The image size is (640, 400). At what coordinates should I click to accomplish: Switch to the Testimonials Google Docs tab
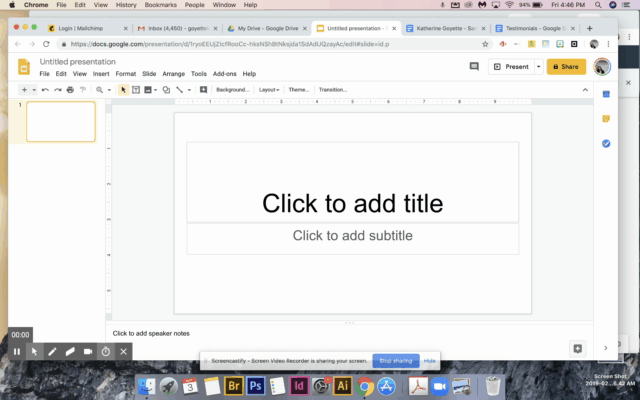[535, 28]
